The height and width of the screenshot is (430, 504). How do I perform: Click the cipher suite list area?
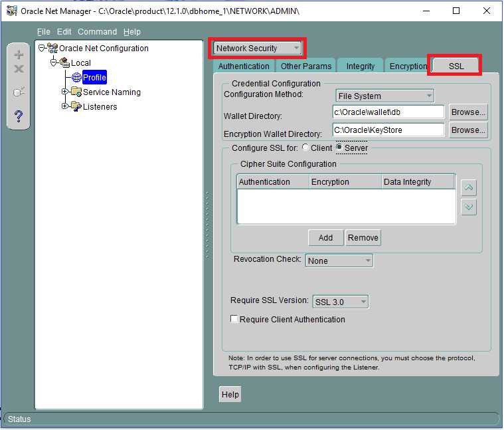346,206
